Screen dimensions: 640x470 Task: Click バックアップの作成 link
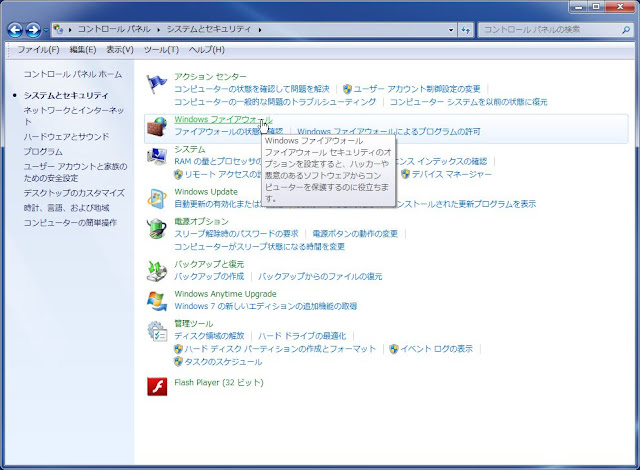[x=209, y=277]
